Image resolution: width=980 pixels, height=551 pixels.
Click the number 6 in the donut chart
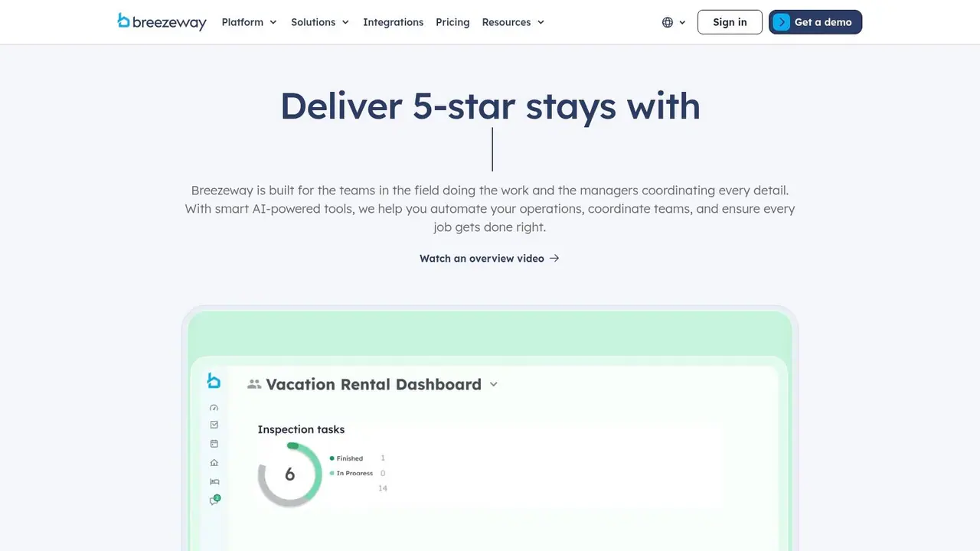click(x=289, y=474)
